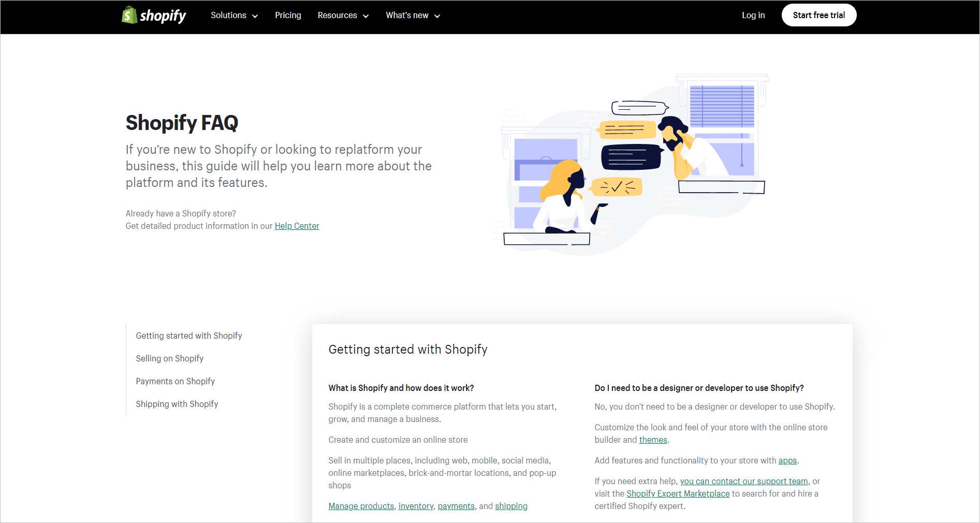
Task: Click 'Do I need to be a designer or developer' question
Action: tap(699, 388)
